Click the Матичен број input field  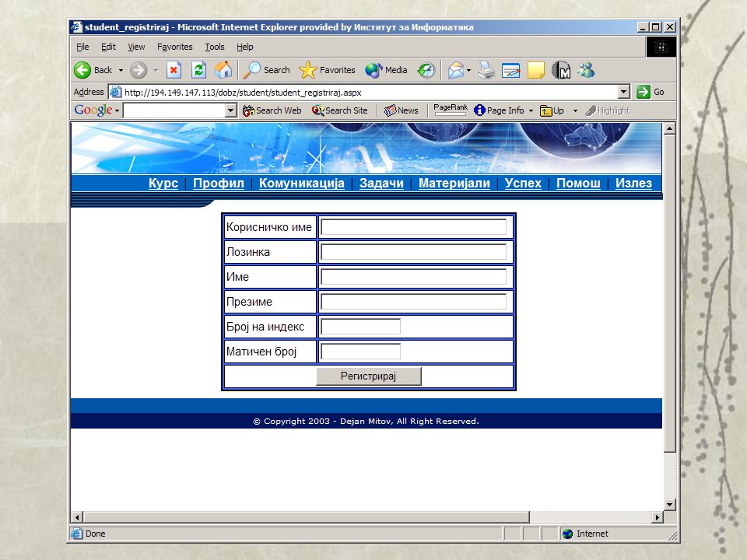360,352
